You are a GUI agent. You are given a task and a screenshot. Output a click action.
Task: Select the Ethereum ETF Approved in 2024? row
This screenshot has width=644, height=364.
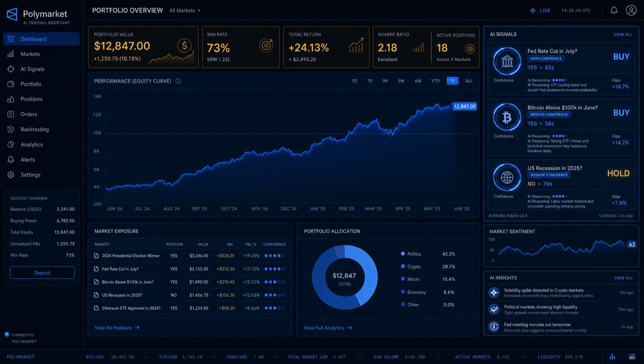(x=190, y=308)
